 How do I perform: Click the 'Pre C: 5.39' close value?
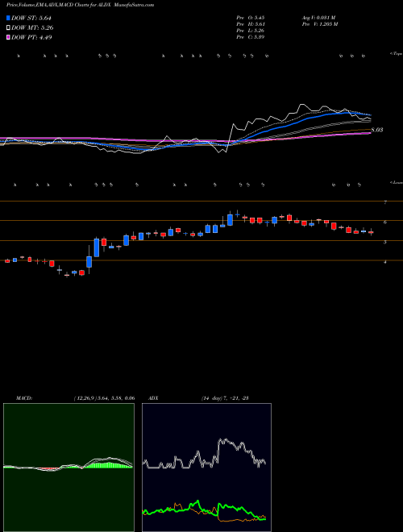click(x=251, y=37)
